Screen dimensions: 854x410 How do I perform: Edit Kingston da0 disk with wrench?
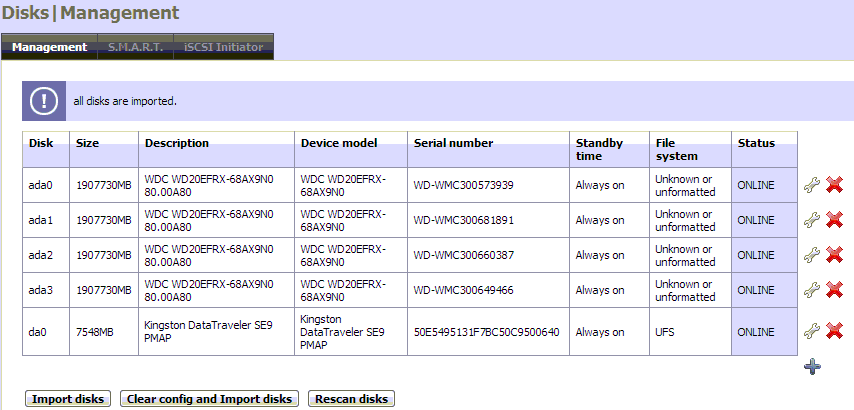click(813, 331)
